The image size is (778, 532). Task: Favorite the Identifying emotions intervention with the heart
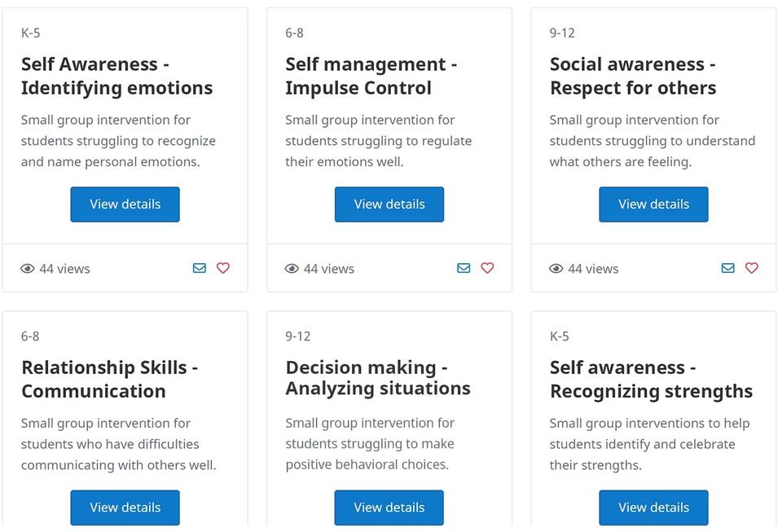coord(223,267)
